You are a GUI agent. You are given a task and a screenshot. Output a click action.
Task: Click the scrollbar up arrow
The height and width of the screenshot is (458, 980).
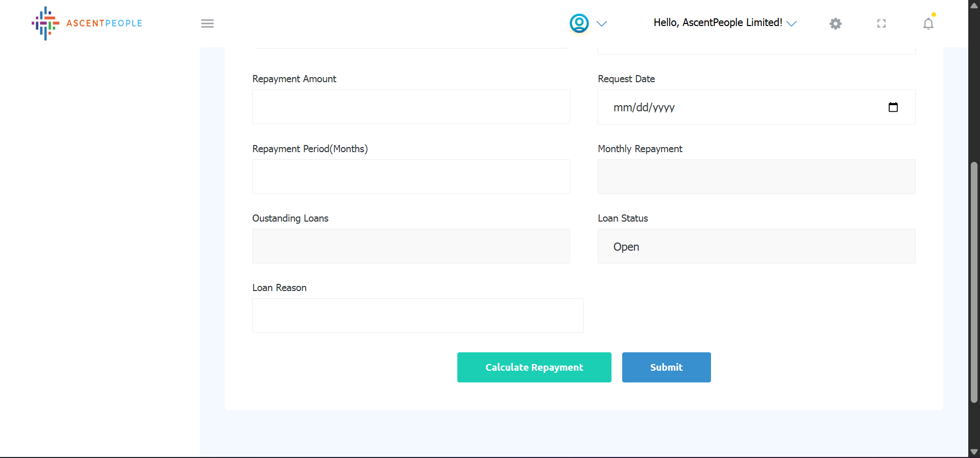point(974,6)
